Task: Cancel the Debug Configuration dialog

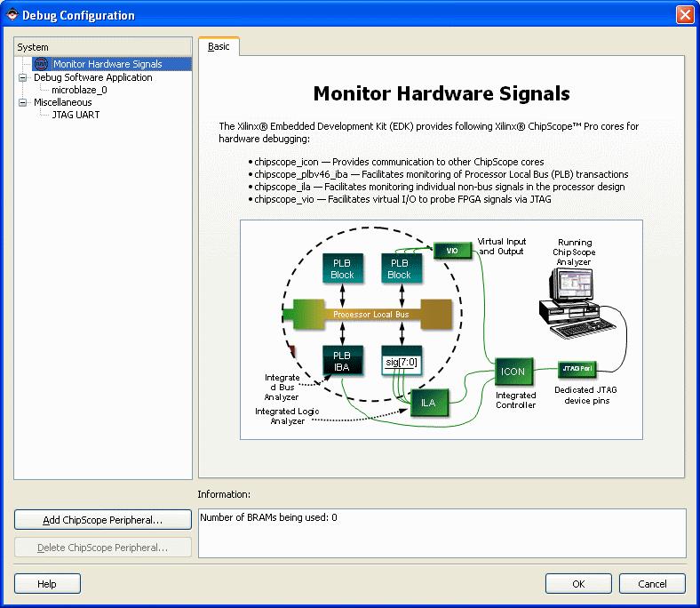Action: [x=652, y=584]
